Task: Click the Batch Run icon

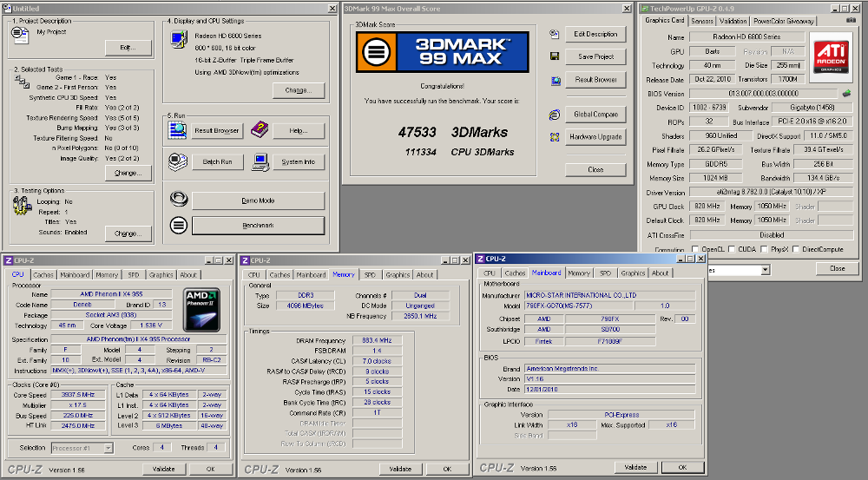Action: (178, 161)
